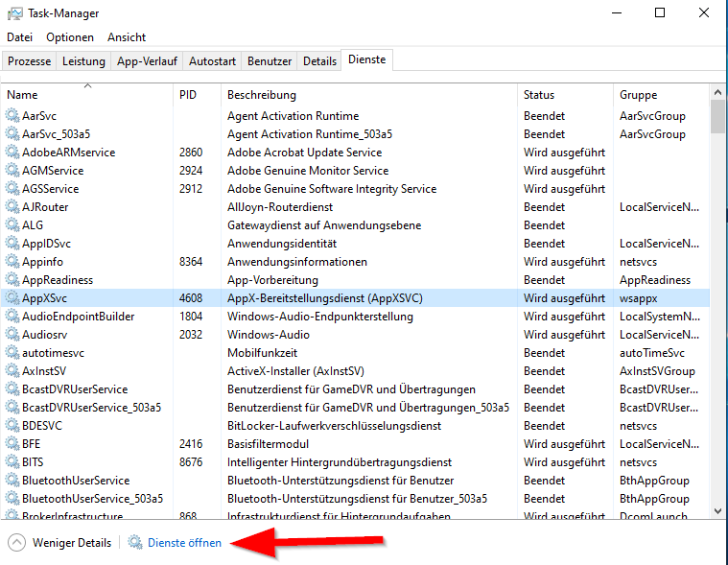Click description Adobe Genuine Monitor Service

[308, 171]
